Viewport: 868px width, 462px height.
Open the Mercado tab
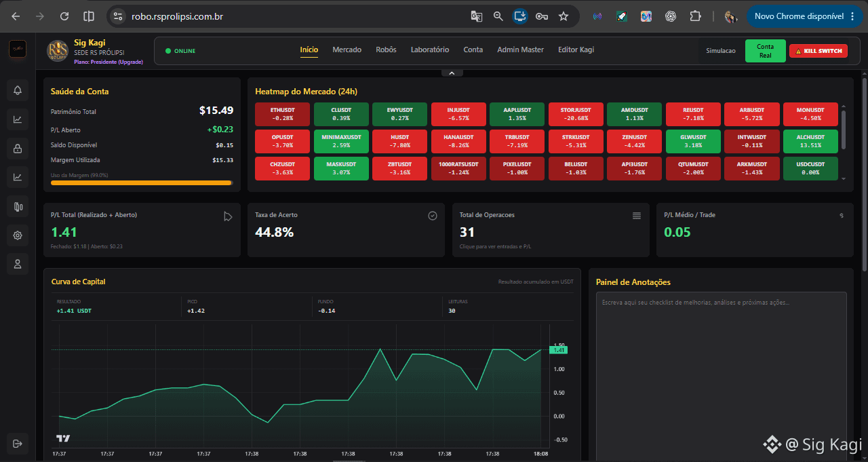click(x=347, y=50)
